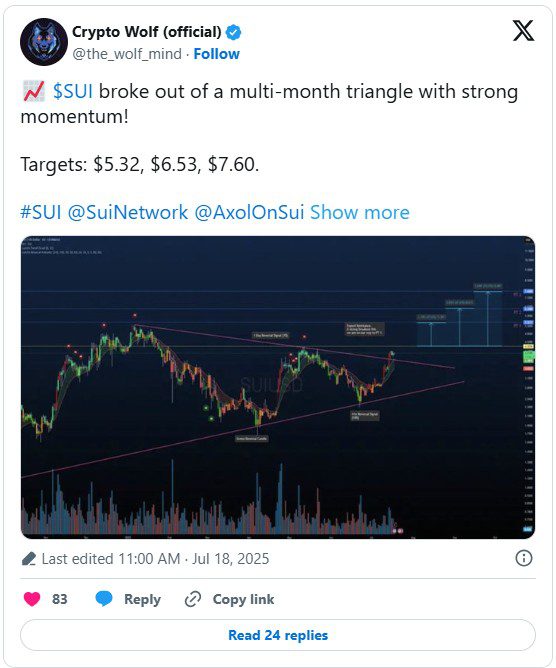
Task: Like the post with heart icon
Action: coord(32,599)
